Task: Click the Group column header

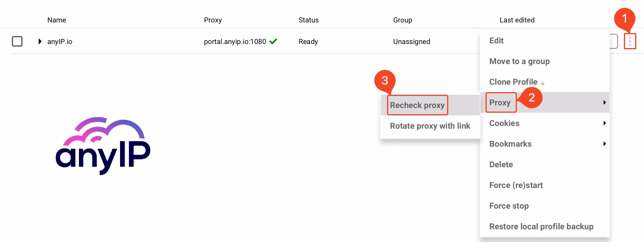Action: 402,20
